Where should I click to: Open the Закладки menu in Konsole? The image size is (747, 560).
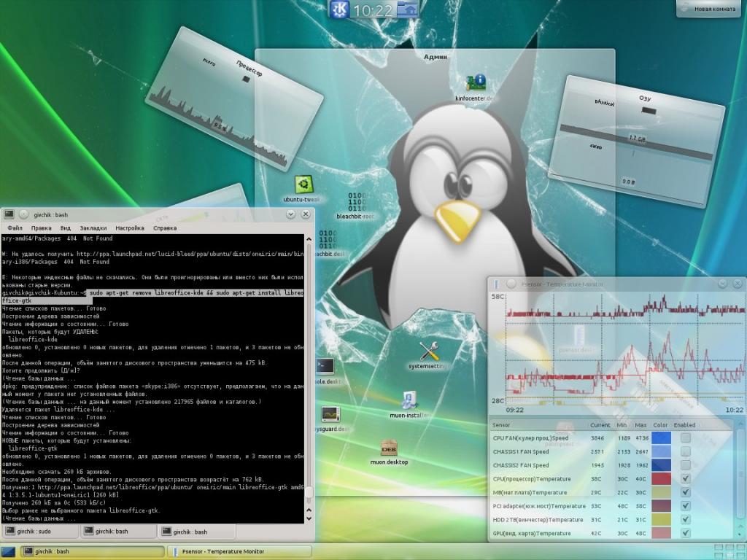(x=93, y=228)
